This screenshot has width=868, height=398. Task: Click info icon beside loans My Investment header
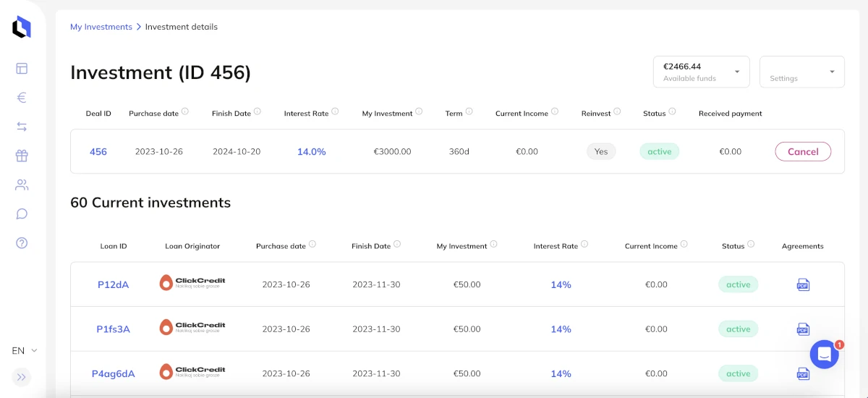tap(494, 245)
